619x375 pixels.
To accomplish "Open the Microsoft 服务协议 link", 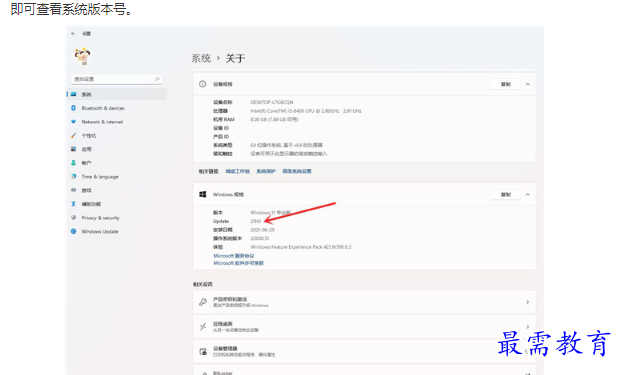I will [x=234, y=256].
